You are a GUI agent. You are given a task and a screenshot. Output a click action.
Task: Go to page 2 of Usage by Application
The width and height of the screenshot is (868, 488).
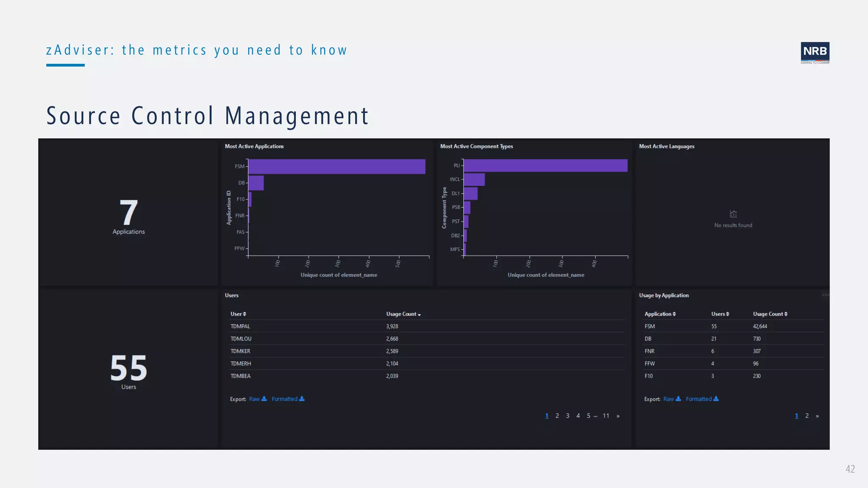pos(807,416)
